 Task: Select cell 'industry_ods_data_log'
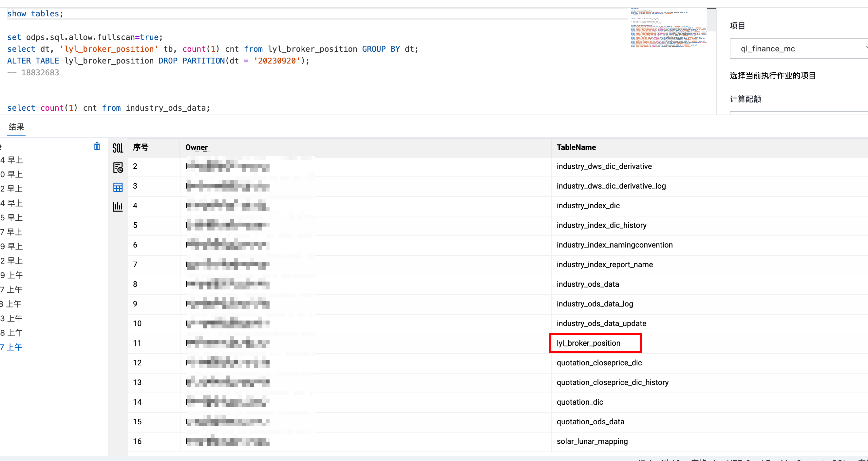click(x=595, y=304)
